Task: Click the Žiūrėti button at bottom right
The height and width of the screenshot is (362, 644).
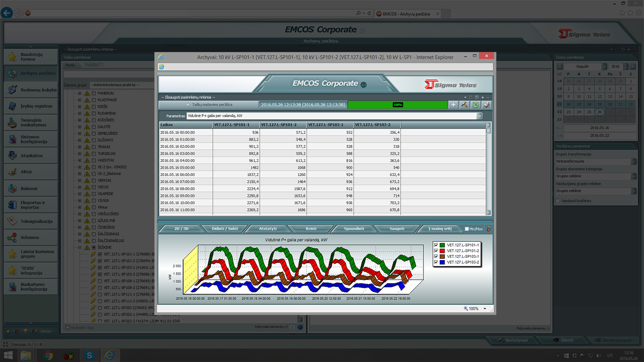Action: pyautogui.click(x=563, y=340)
